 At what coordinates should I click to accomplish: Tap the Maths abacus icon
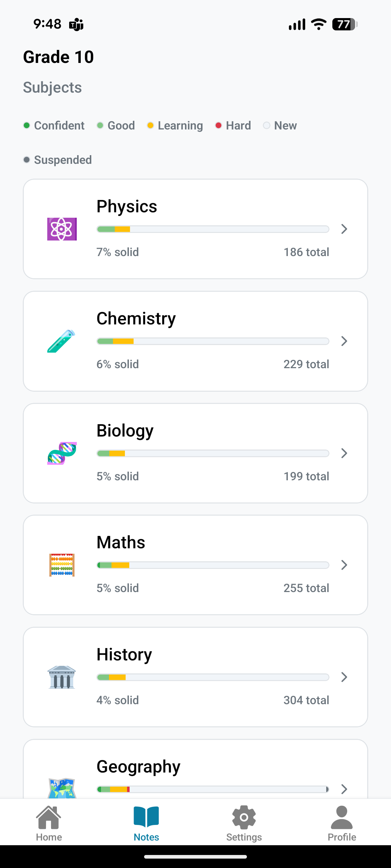tap(62, 565)
